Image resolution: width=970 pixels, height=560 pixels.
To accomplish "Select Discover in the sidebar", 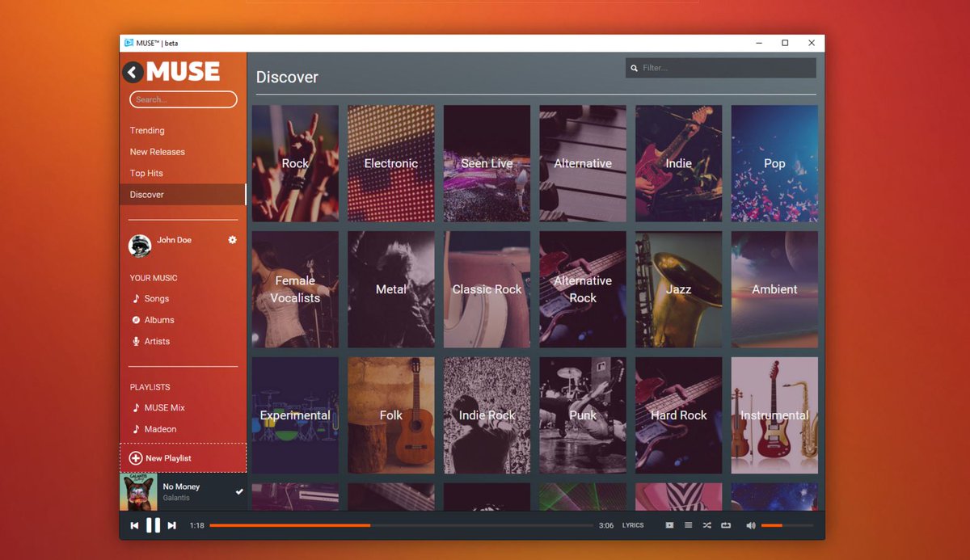I will pyautogui.click(x=183, y=195).
